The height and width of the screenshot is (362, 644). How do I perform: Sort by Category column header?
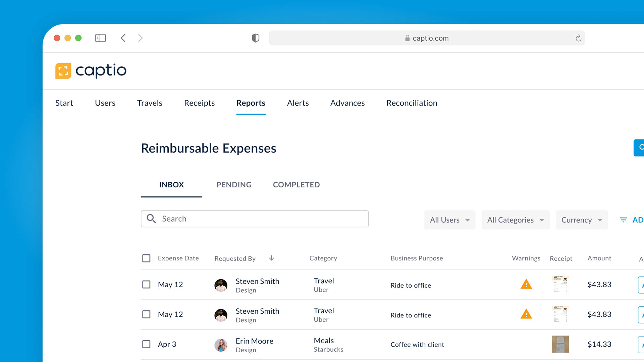point(323,258)
